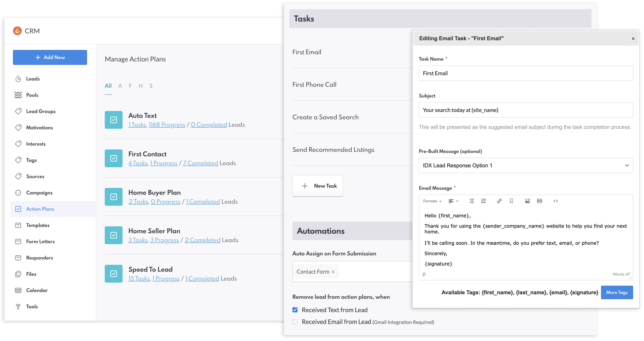Click the Auto Text action plan icon
Viewport: 644px width, 341px height.
point(114,120)
